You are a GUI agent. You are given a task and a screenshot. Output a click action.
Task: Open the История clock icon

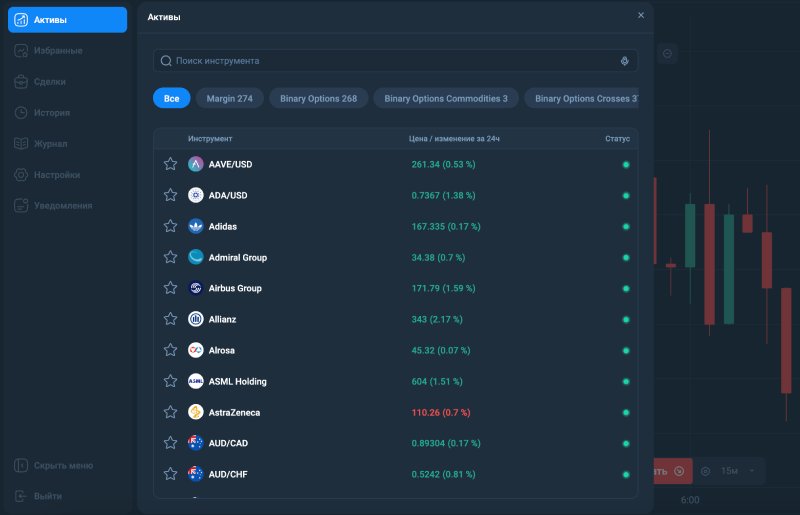[x=21, y=113]
